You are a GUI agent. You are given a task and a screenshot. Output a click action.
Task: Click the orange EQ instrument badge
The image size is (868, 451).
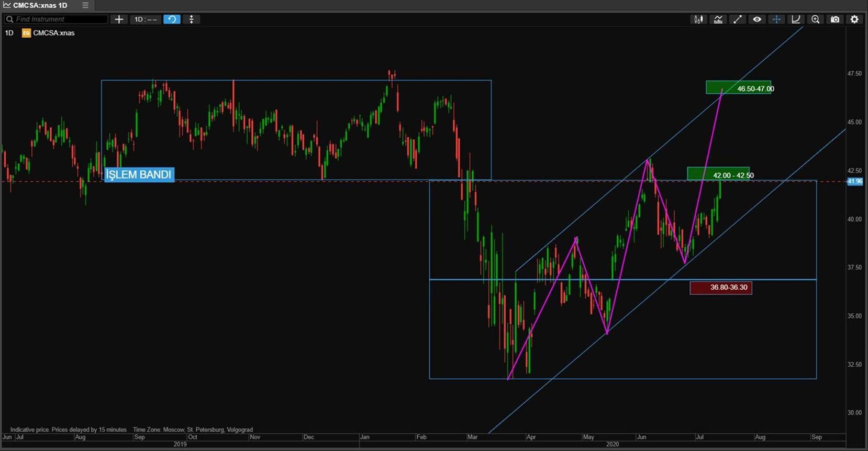(26, 33)
